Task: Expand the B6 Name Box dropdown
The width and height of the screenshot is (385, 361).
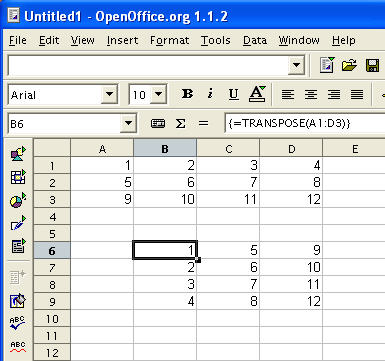Action: [x=128, y=124]
